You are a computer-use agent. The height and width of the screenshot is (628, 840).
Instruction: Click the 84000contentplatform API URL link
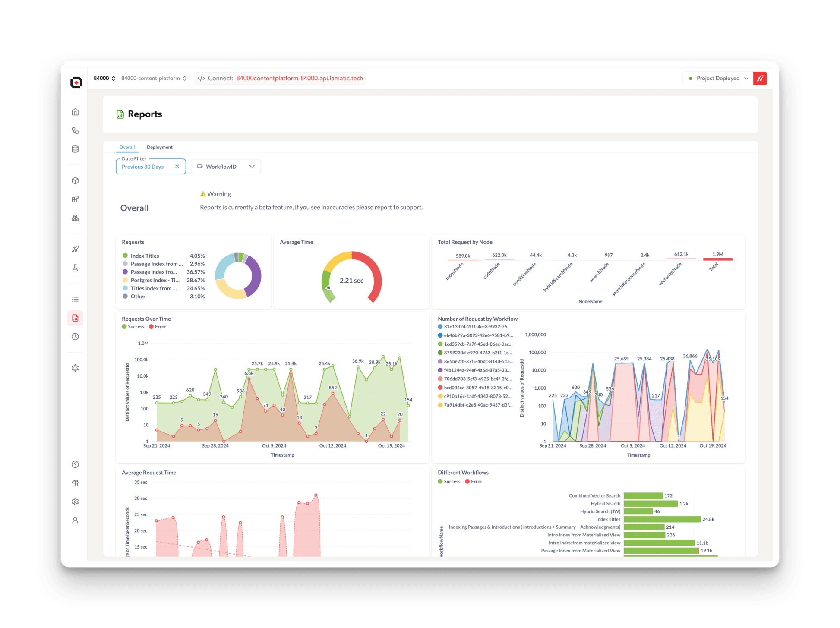tap(300, 78)
